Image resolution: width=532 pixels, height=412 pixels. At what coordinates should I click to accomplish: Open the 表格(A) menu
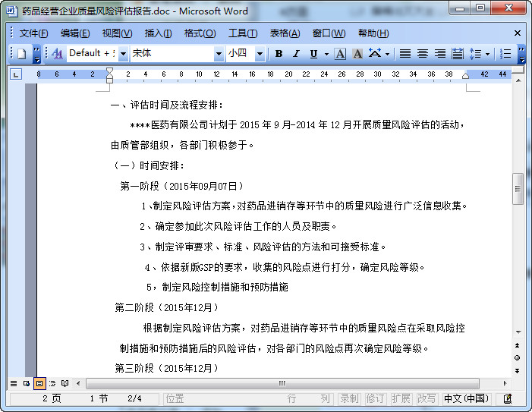[285, 33]
